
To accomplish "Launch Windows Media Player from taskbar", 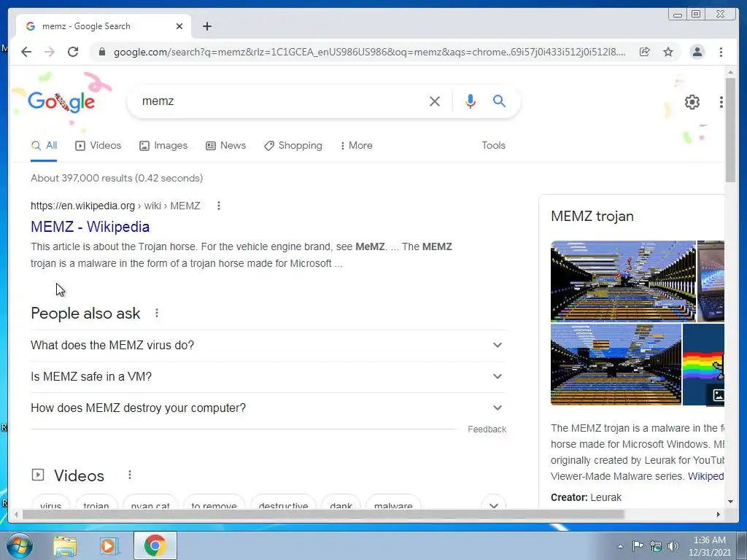I will click(x=109, y=546).
